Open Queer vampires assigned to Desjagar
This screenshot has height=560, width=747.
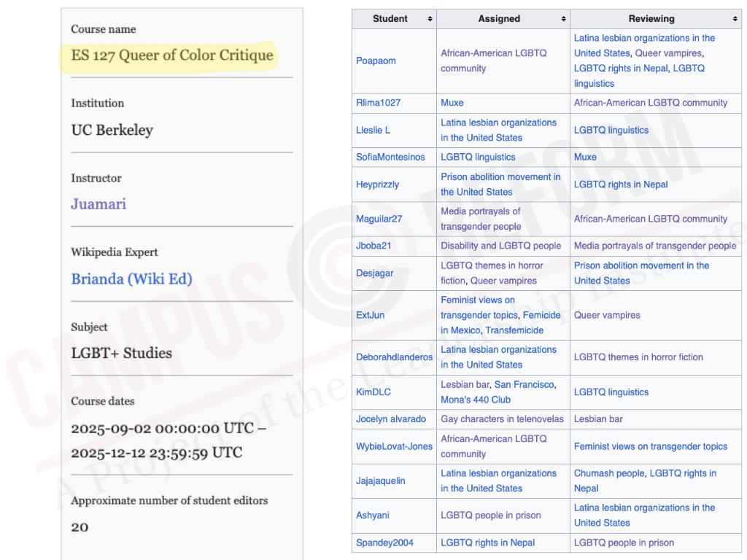point(503,281)
